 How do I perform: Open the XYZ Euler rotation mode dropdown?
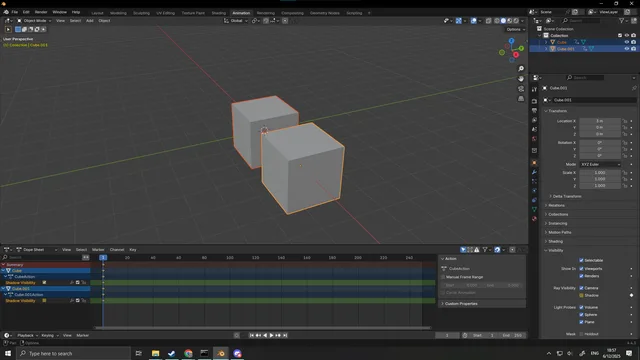click(x=600, y=164)
